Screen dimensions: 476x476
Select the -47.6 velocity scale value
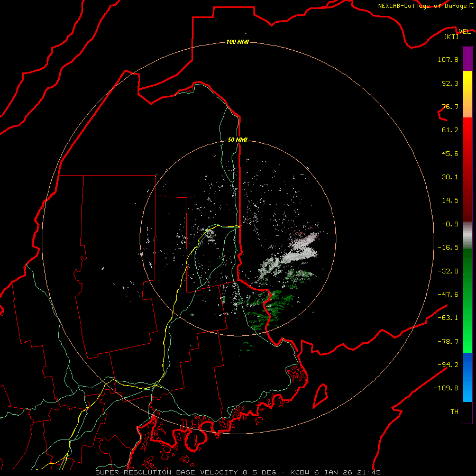click(448, 295)
